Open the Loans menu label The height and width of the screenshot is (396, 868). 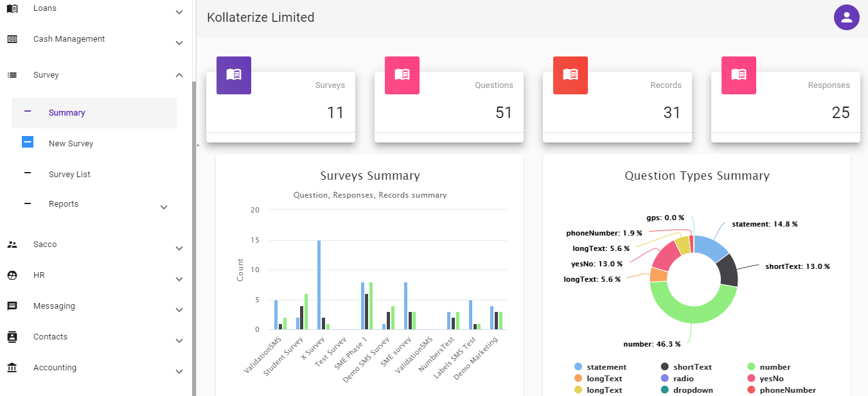click(45, 8)
